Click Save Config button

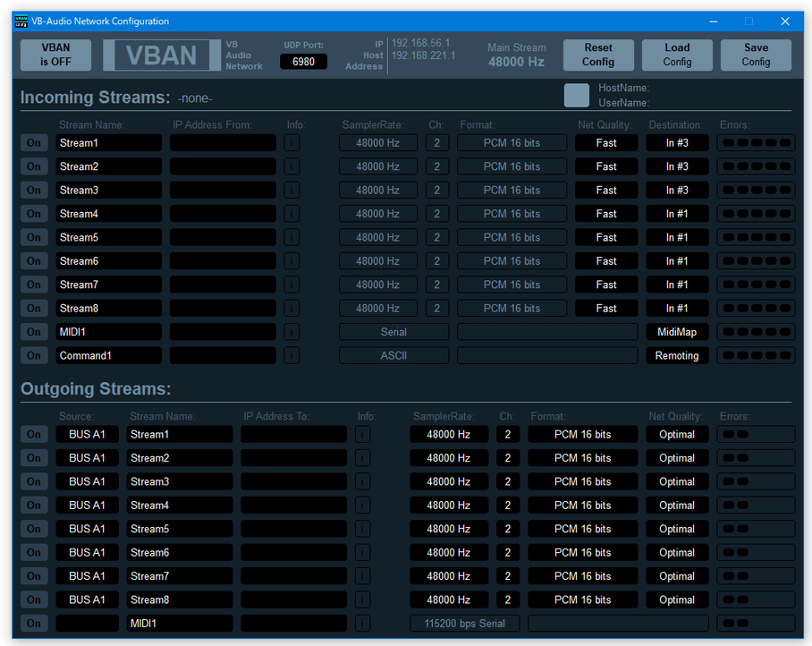(756, 55)
